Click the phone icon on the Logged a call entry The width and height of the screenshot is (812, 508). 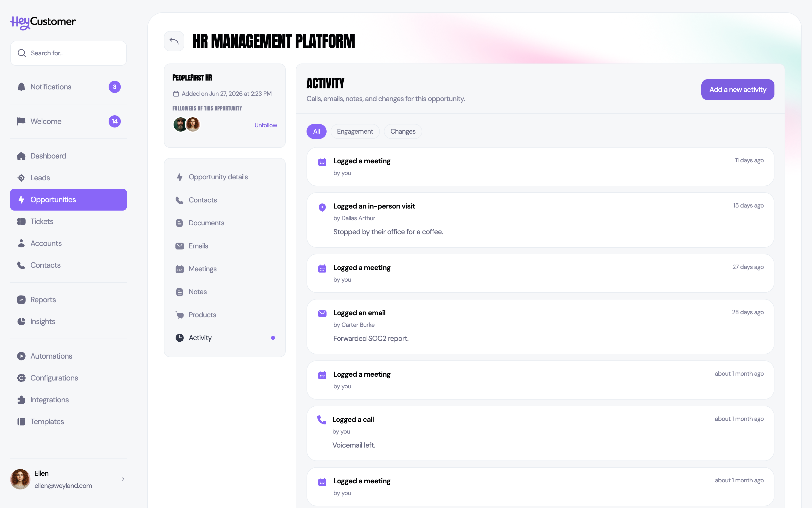[x=322, y=420]
